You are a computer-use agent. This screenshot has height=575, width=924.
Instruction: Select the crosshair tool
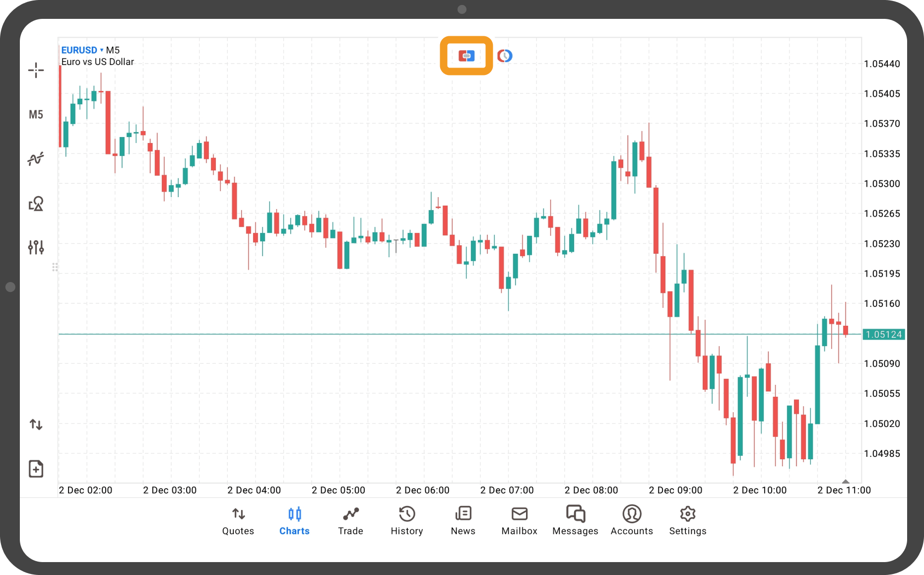[36, 71]
